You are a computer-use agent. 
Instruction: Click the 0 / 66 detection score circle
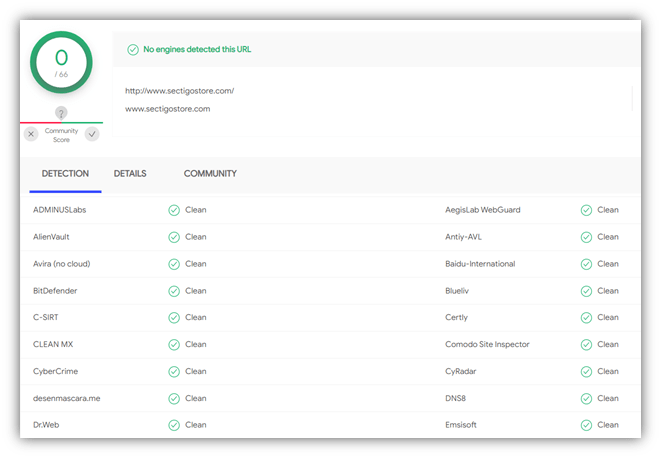coord(61,62)
